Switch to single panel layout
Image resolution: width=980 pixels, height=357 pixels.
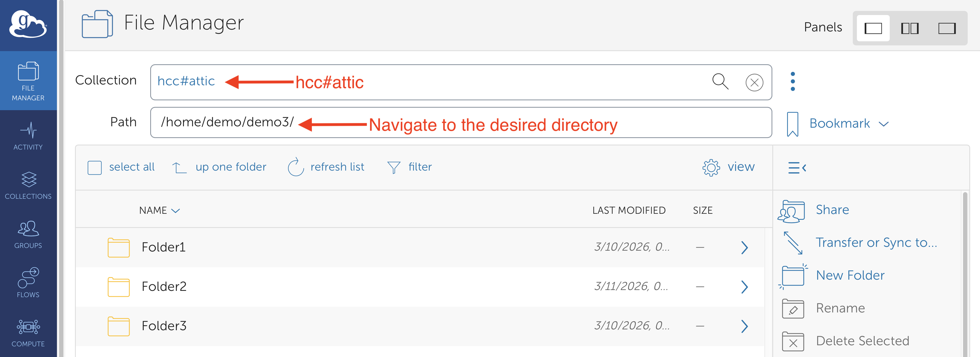(873, 28)
